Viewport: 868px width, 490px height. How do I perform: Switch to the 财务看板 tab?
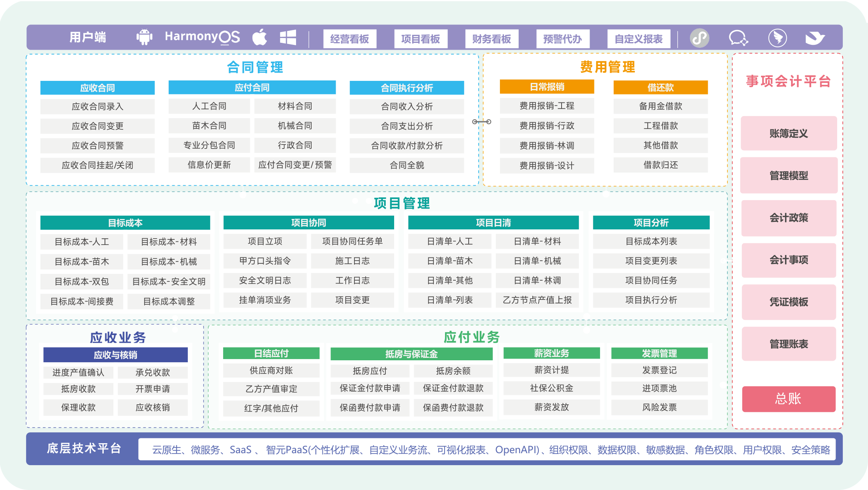tap(491, 39)
